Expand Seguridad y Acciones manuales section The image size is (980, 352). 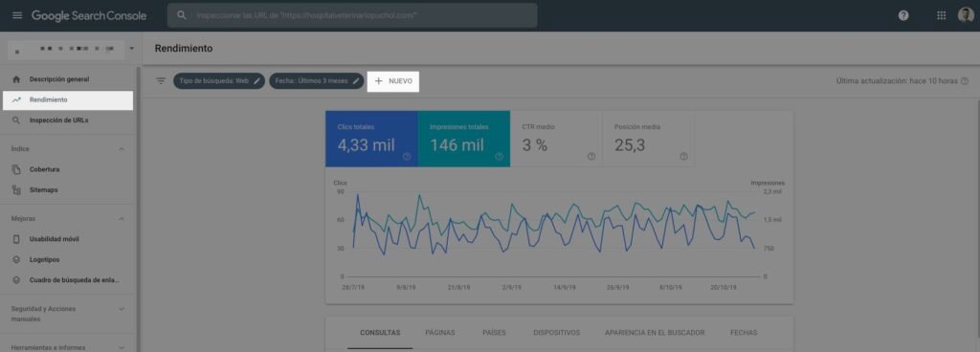(122, 309)
